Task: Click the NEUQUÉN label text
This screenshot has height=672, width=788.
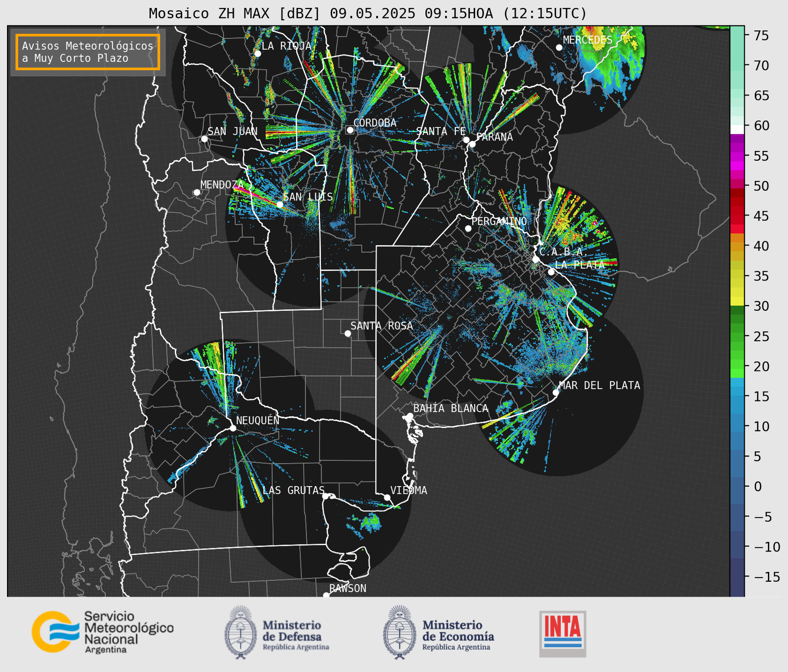Action: coord(258,420)
